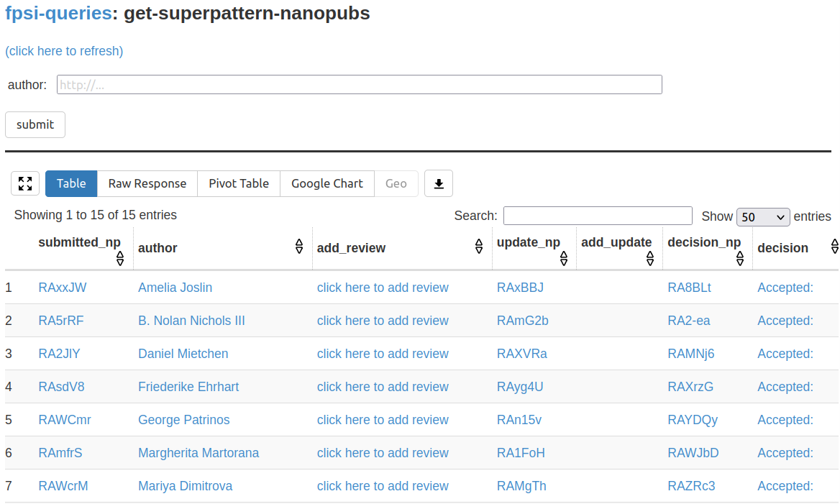
Task: Click the refresh link
Action: click(x=64, y=51)
